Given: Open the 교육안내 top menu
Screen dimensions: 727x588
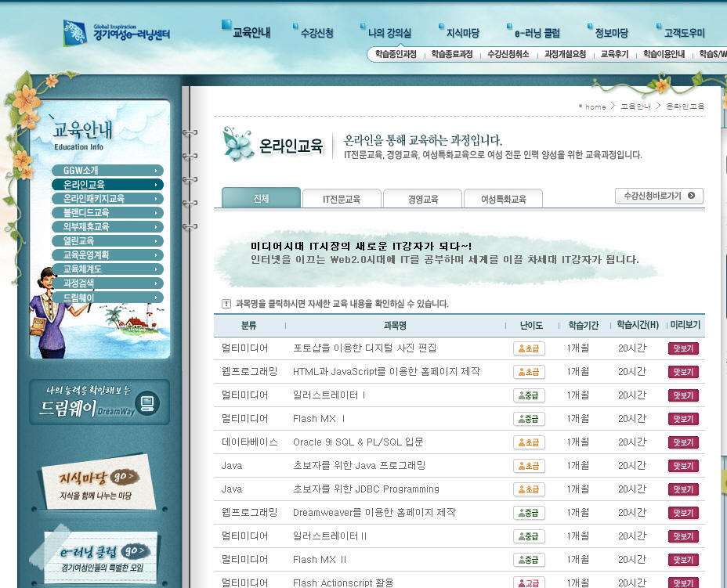Looking at the screenshot, I should tap(251, 32).
